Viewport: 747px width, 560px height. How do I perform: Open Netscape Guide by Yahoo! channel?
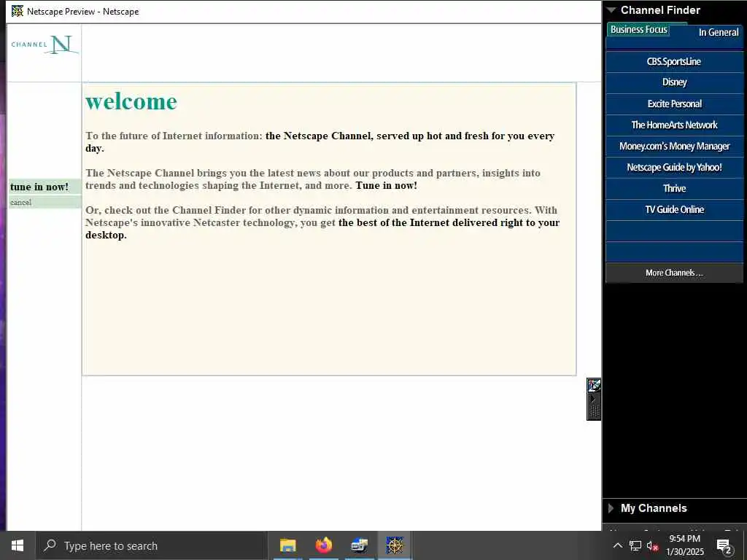coord(674,167)
